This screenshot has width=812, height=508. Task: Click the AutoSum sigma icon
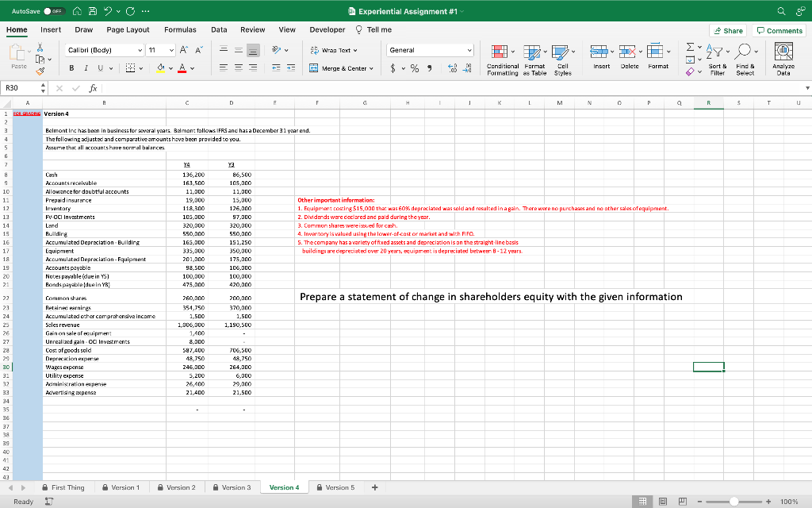(x=691, y=47)
